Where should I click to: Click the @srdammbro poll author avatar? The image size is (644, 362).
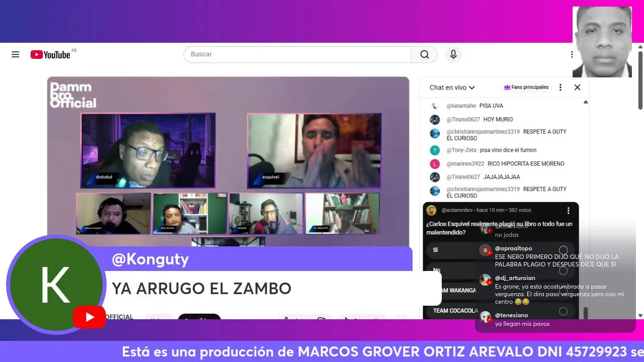[x=432, y=210]
